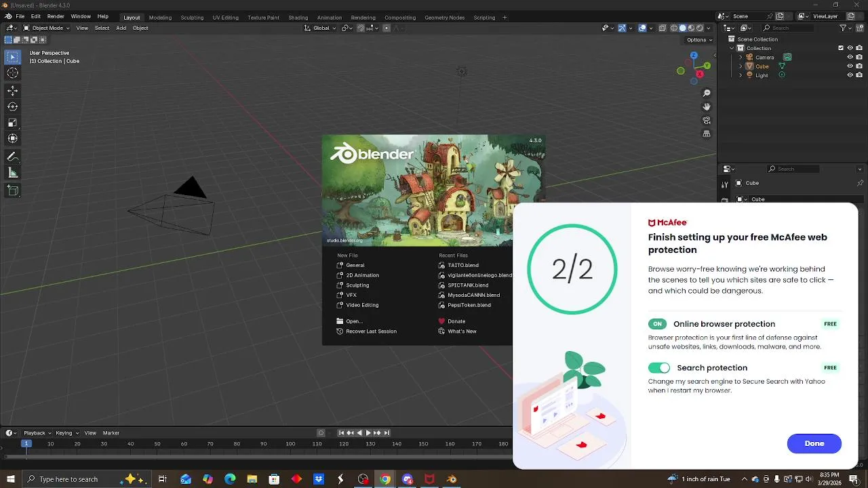Open the Edit menu
This screenshot has width=868, height=488.
[35, 16]
